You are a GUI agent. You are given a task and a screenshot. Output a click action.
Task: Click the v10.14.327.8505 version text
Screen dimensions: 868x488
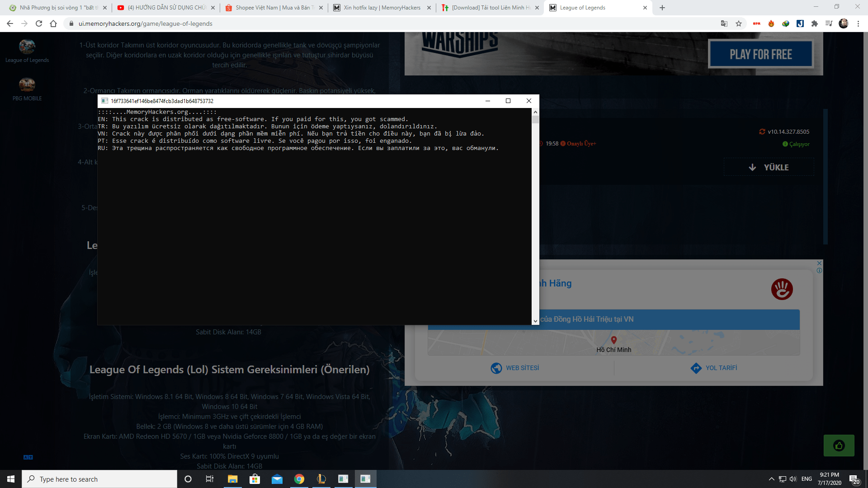click(788, 131)
